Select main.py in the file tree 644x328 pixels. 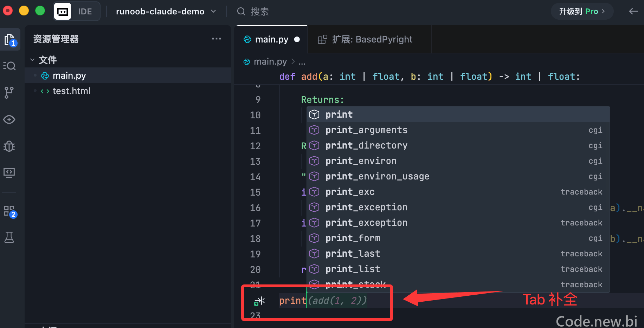[x=128, y=76]
